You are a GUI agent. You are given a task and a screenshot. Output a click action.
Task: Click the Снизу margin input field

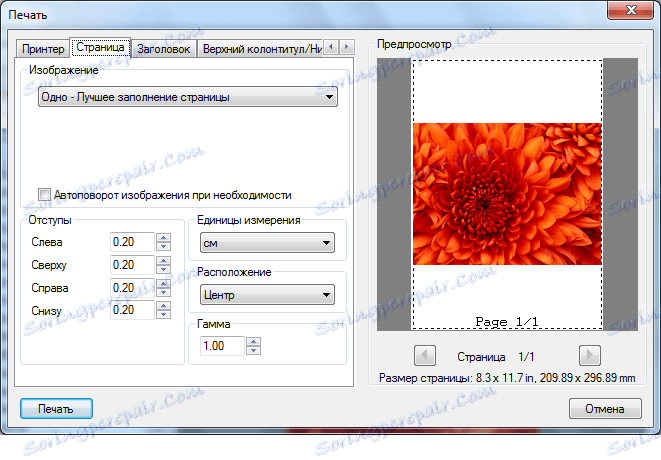(x=132, y=310)
